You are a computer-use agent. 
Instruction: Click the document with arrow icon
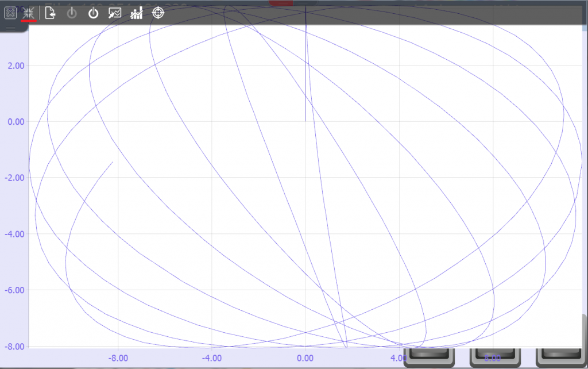coord(51,13)
